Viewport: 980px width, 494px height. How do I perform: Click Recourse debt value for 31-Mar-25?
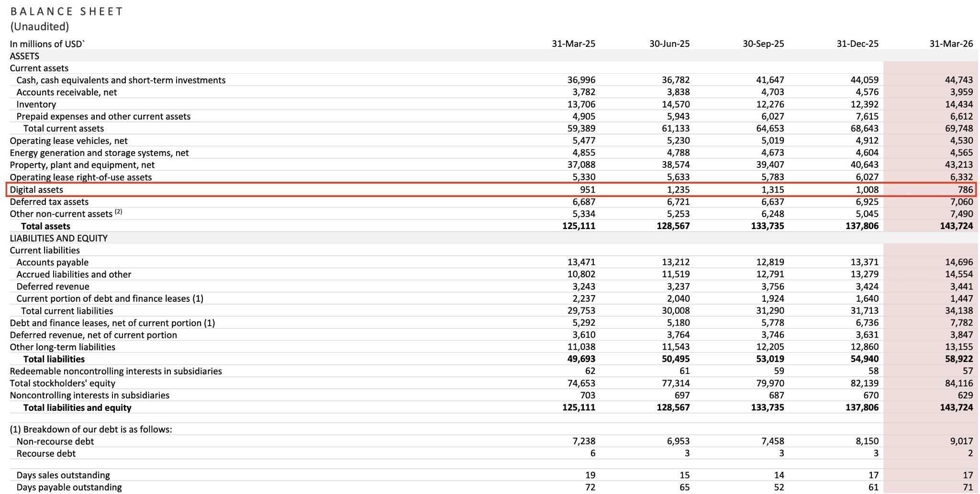[x=592, y=454]
